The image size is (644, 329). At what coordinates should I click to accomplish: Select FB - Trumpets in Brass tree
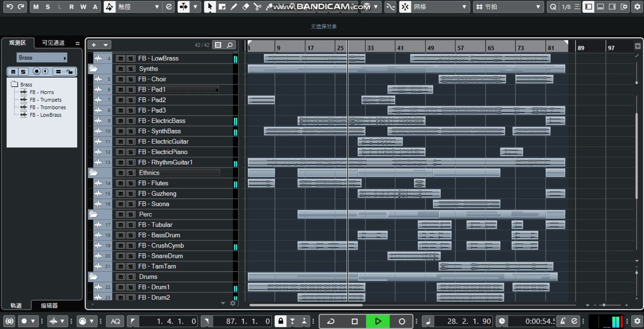pos(45,100)
